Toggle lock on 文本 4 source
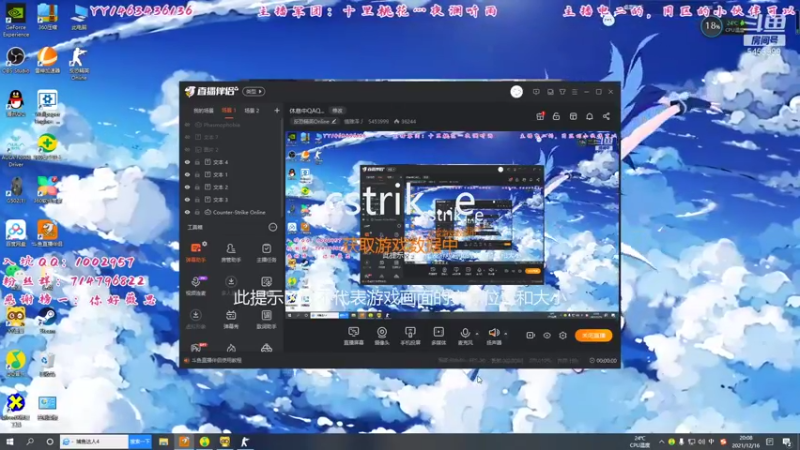 (197, 162)
